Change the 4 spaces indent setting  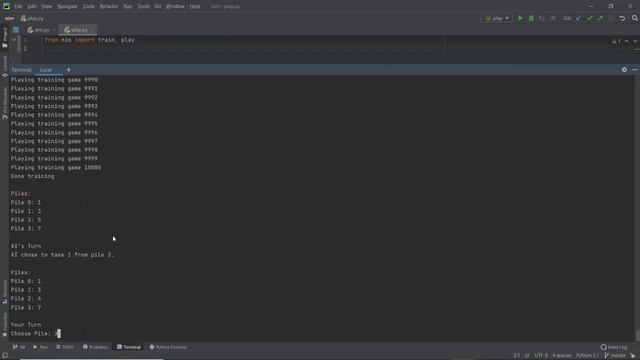[562, 356]
